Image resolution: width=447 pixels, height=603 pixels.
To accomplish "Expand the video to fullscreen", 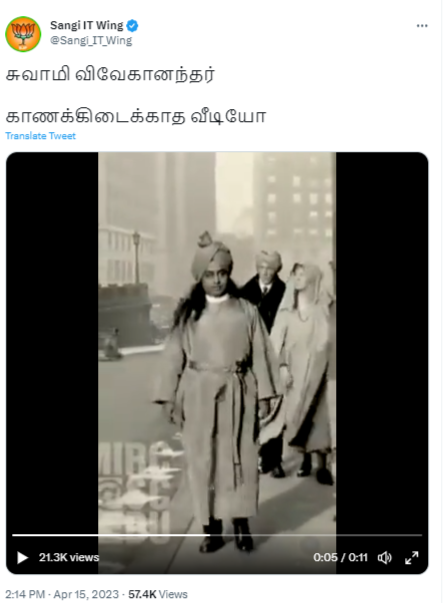I will tap(412, 557).
